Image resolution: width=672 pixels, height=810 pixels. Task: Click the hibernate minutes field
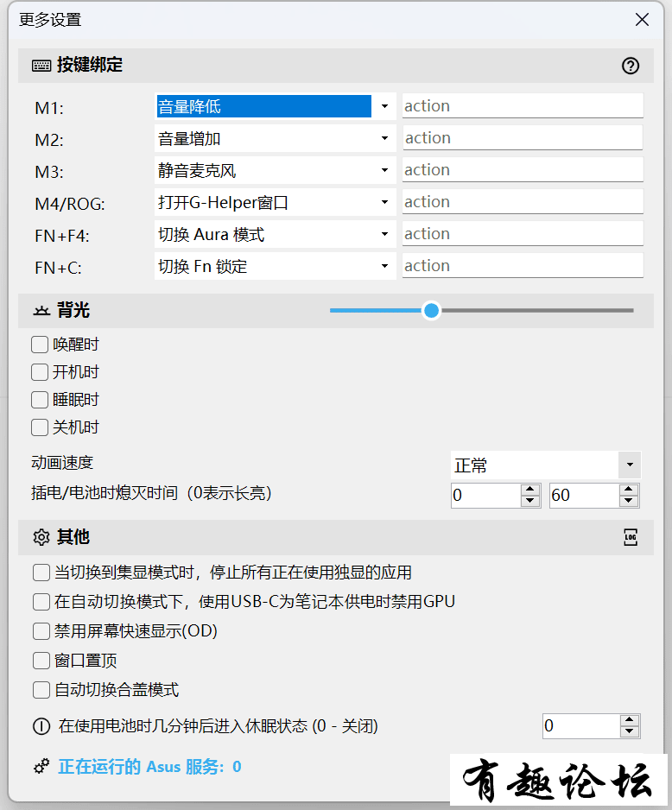pos(581,726)
